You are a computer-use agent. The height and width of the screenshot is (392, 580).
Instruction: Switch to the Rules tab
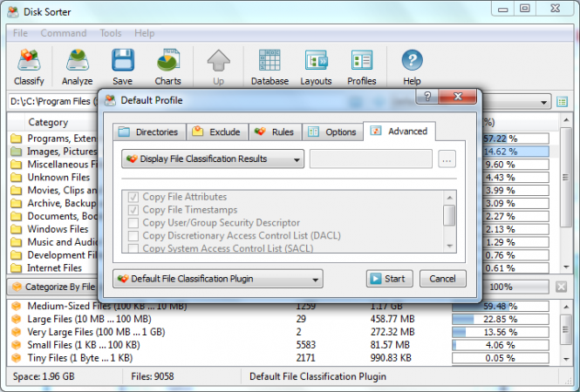(276, 132)
